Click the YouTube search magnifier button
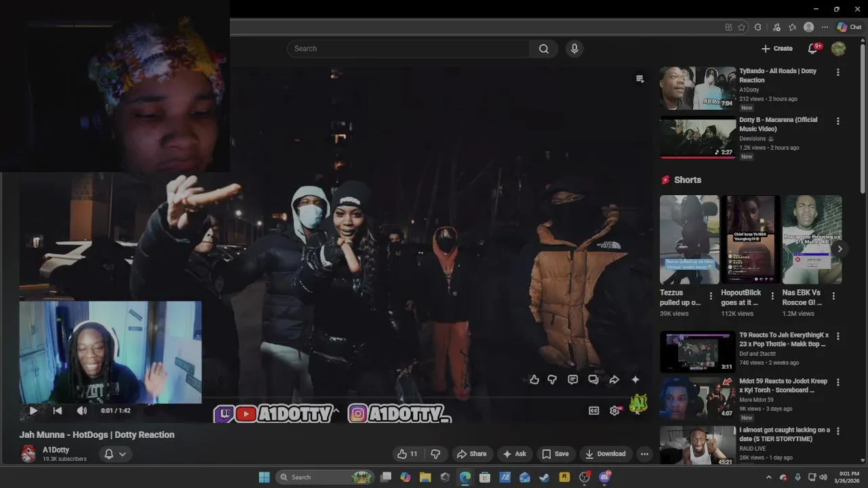This screenshot has height=488, width=868. [544, 49]
